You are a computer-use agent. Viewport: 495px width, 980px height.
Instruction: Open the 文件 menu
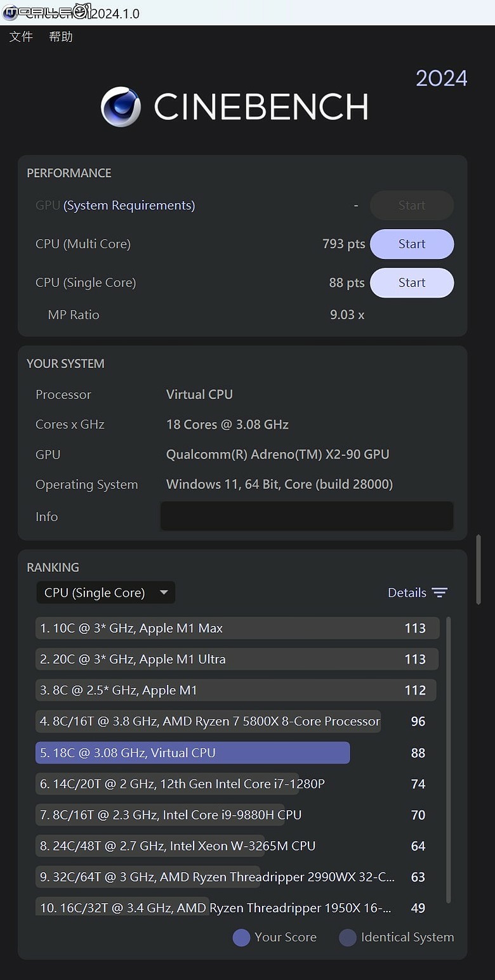coord(21,37)
